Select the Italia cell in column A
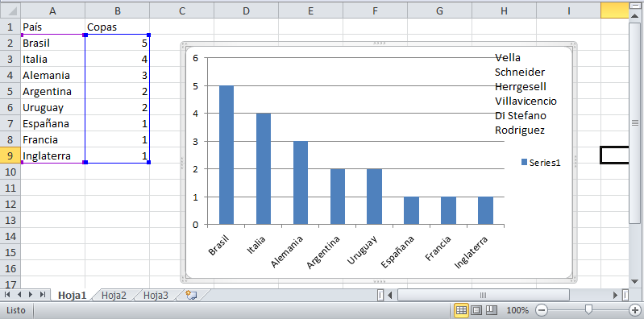Viewport: 644px width, 319px height. coord(52,59)
